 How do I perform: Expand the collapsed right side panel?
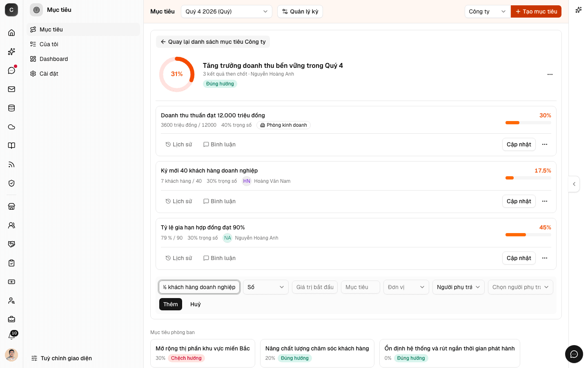[574, 184]
